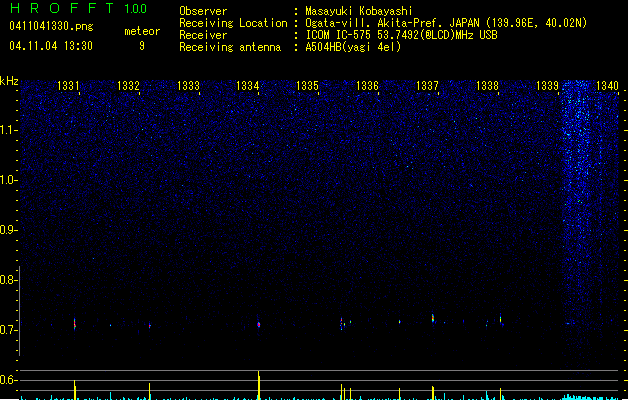
Task: Click the "Receiving antenna" label
Action: (x=230, y=47)
